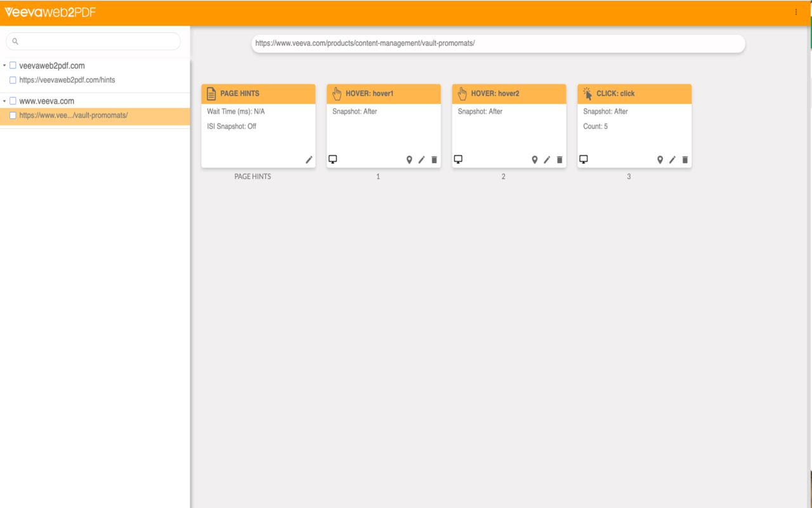Delete the hover1 action using its trash icon
Viewport: 812px width, 508px height.
[x=433, y=160]
